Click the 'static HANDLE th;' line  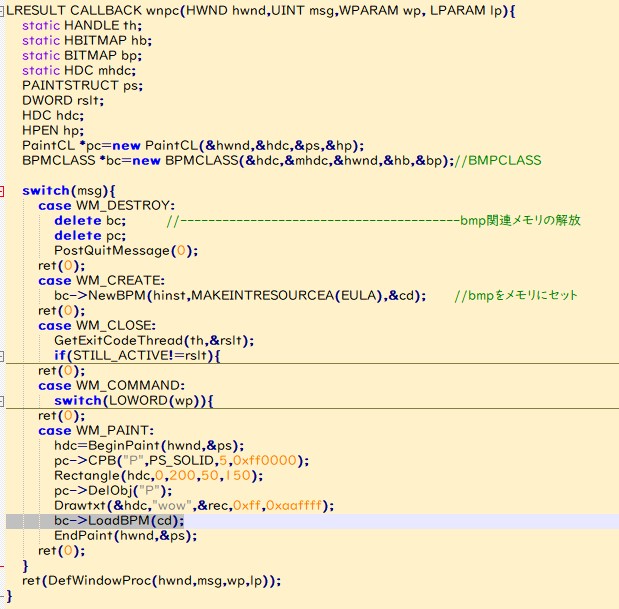coord(82,26)
